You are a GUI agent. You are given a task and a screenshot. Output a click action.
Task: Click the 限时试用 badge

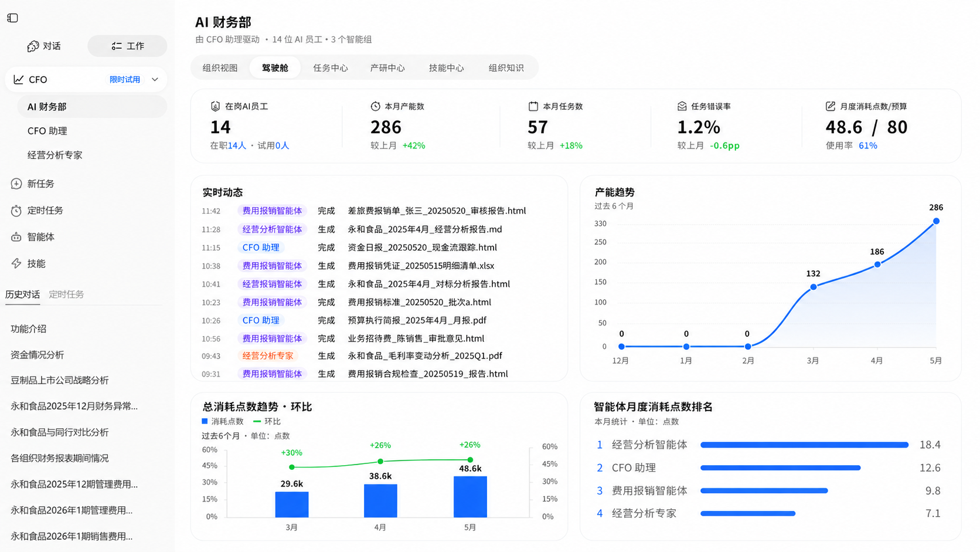tap(125, 79)
